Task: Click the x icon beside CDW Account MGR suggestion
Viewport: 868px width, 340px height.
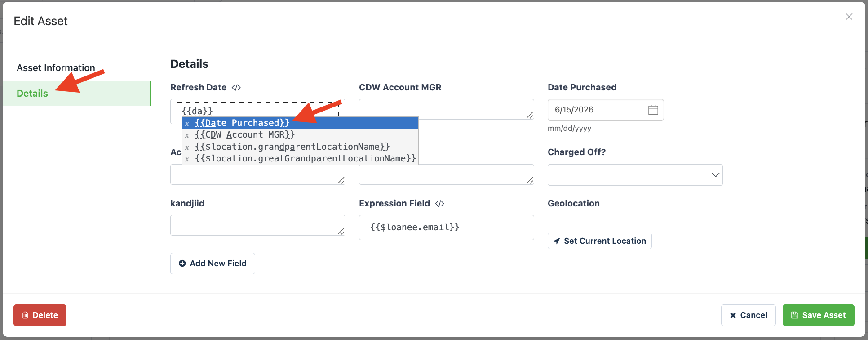Action: (x=187, y=135)
